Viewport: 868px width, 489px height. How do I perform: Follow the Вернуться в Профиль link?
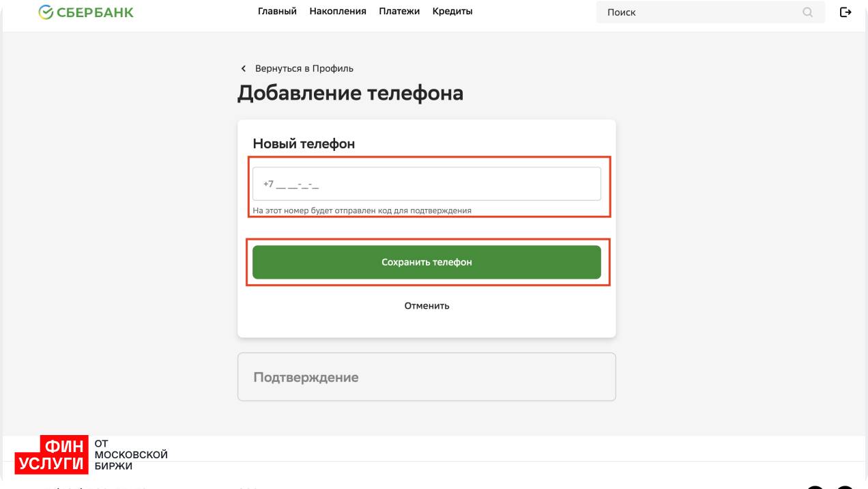304,69
